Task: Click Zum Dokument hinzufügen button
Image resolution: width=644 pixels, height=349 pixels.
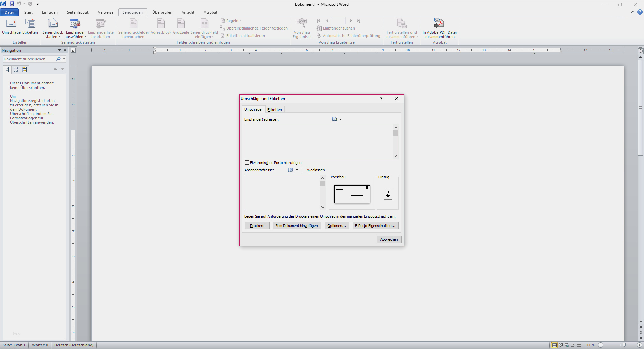Action: [x=297, y=226]
